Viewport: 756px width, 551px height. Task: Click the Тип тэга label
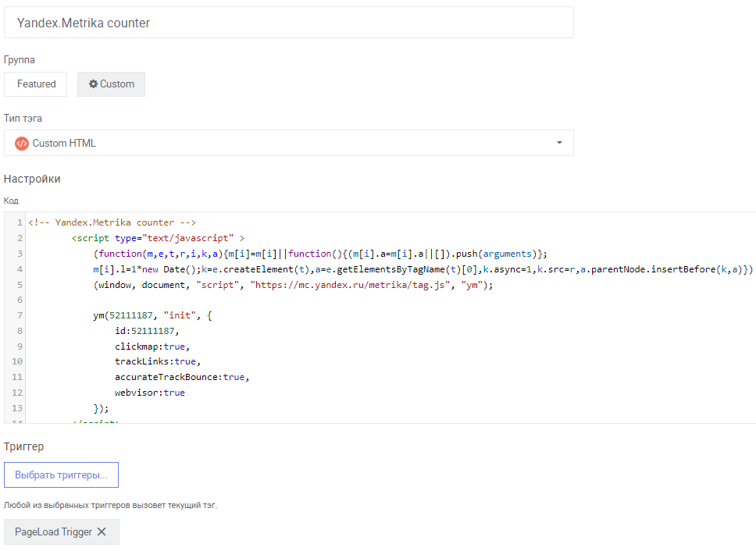pos(23,118)
